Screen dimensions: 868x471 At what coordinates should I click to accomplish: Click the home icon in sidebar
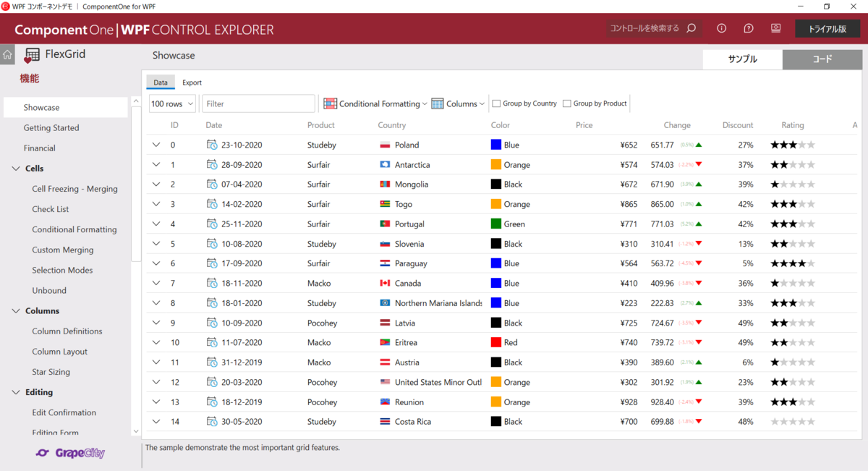[x=7, y=54]
